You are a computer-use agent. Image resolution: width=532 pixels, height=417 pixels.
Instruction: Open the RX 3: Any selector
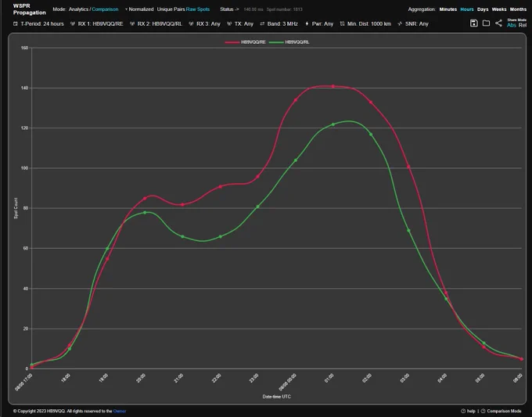[x=208, y=23]
